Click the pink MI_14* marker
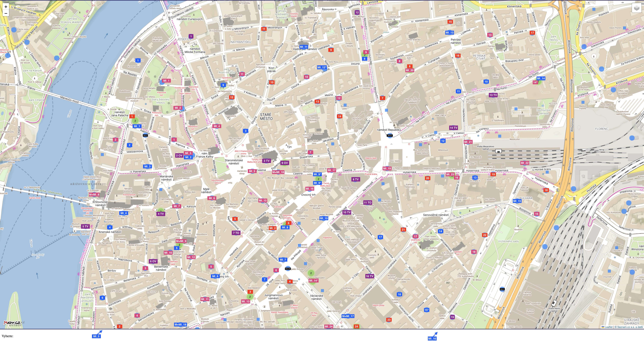644x341 pixels. coord(314,281)
